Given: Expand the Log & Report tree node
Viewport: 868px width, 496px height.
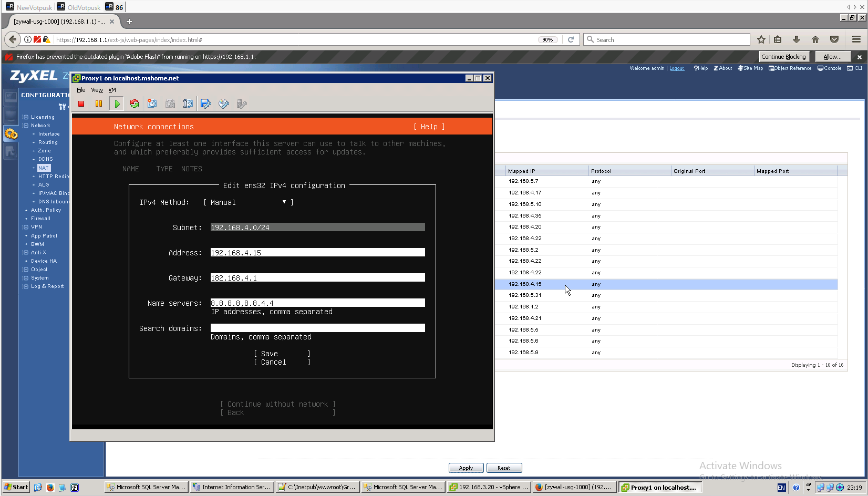Looking at the screenshot, I should click(26, 286).
